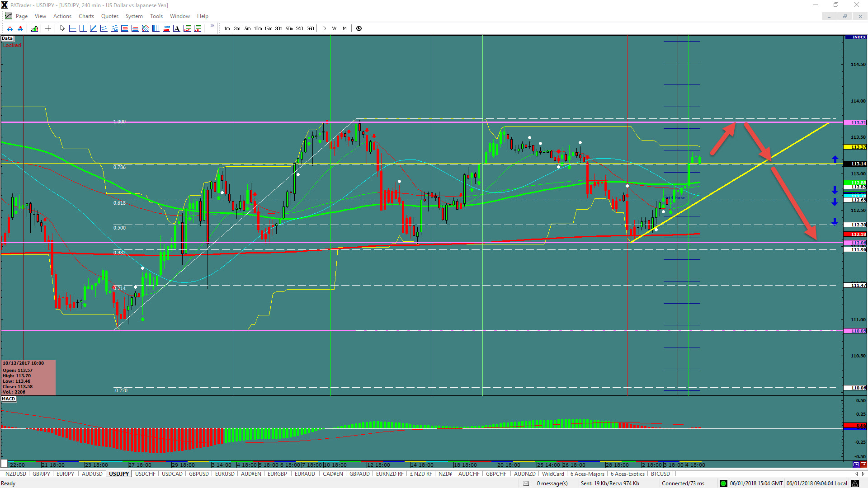
Task: Select the crosshair cursor tool
Action: click(48, 28)
